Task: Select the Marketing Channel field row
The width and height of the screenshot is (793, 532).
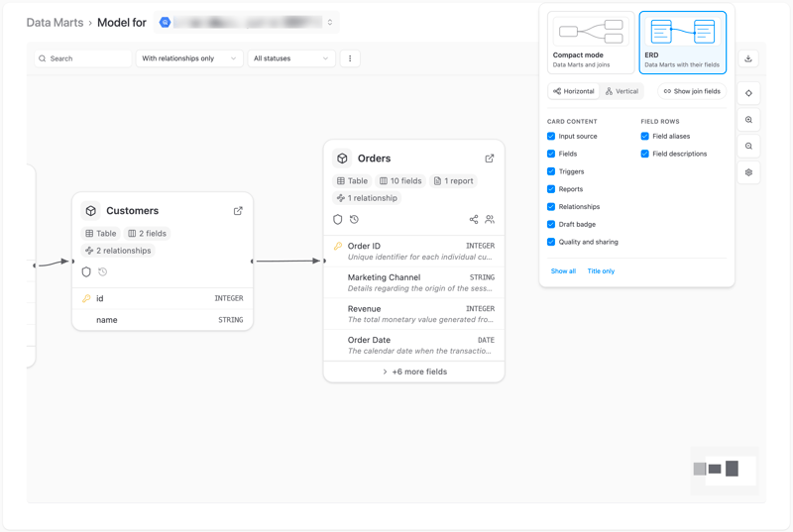Action: (414, 283)
